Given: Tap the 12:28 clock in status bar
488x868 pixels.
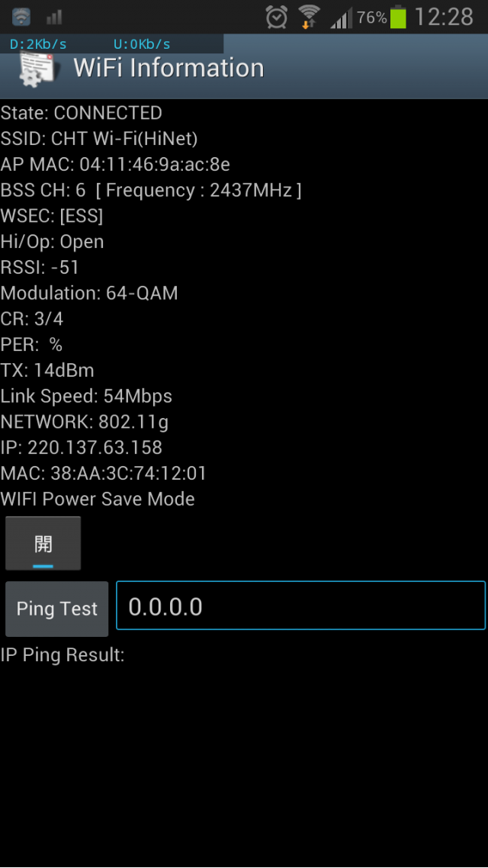Looking at the screenshot, I should click(444, 17).
